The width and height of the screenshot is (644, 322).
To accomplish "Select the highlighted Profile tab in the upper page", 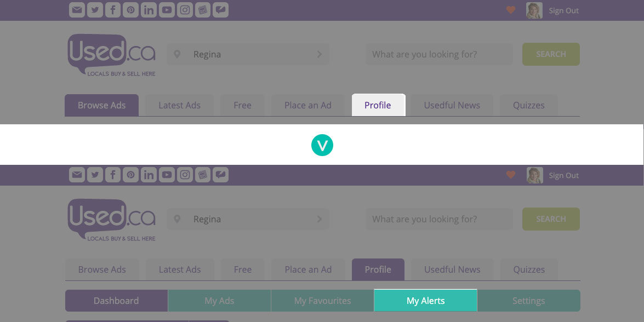I will (378, 105).
